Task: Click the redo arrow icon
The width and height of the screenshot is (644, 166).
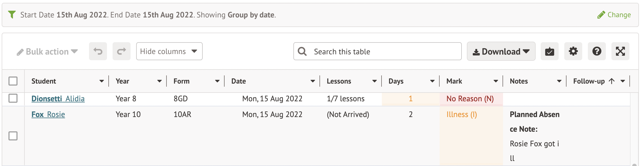Action: (x=121, y=51)
